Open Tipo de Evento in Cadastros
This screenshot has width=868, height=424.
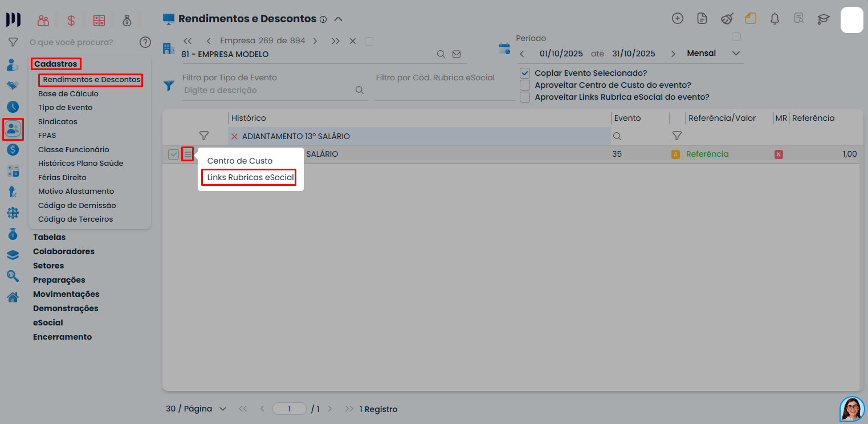[65, 107]
